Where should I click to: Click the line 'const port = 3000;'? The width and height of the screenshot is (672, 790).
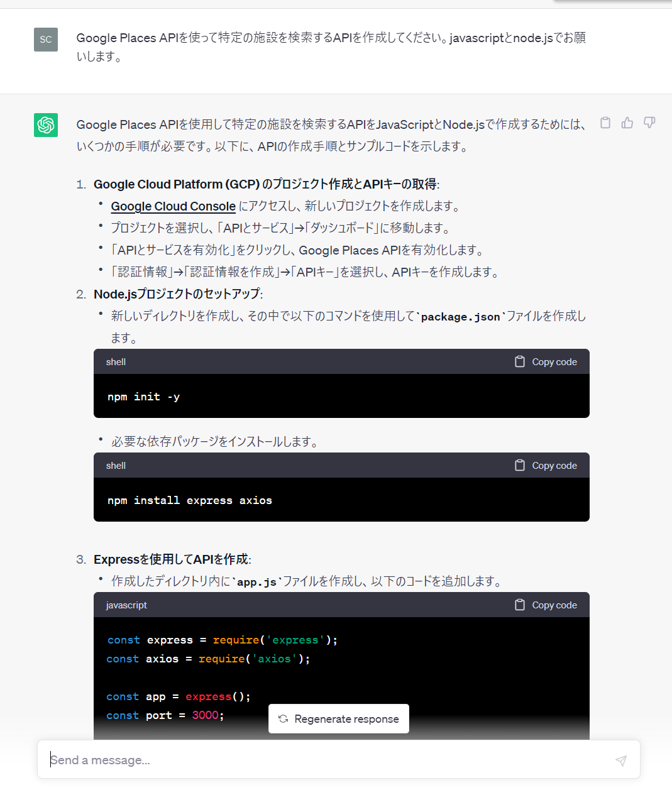tap(165, 715)
